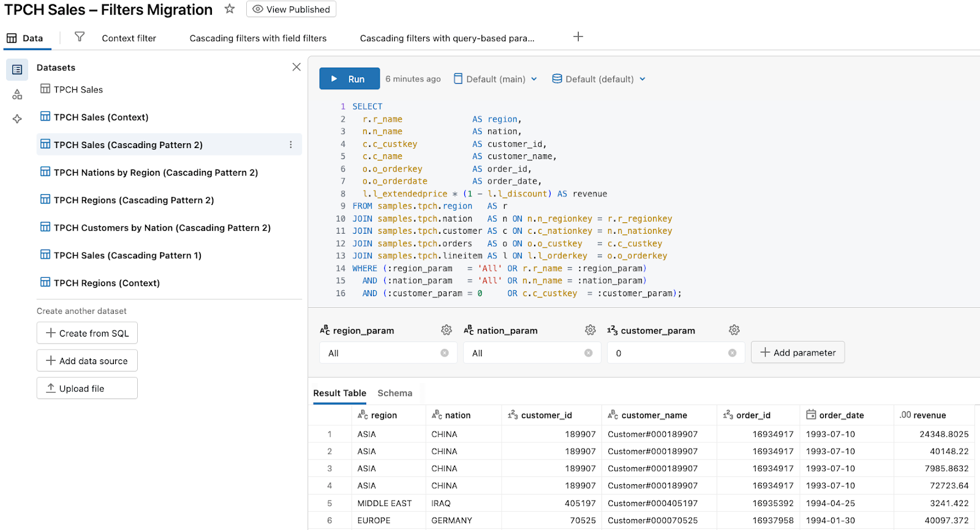Screen dimensions: 980x530
Task: Open nation_param settings gear
Action: pos(590,330)
